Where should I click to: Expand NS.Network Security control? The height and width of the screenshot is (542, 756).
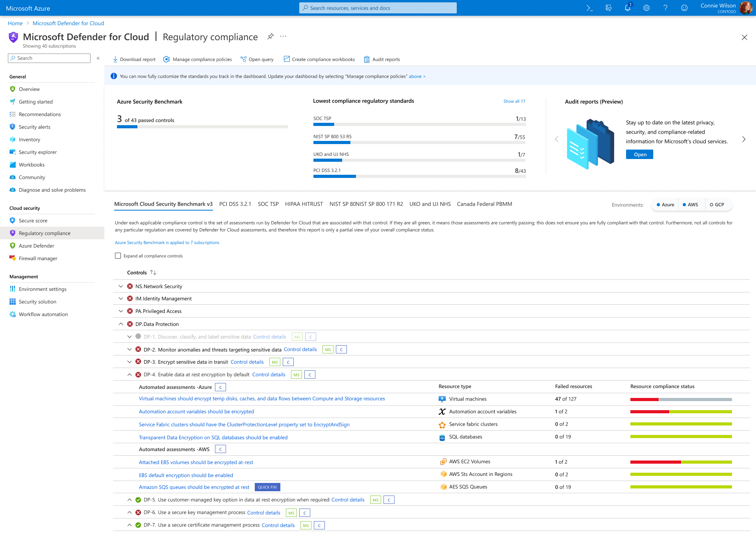[x=121, y=286]
